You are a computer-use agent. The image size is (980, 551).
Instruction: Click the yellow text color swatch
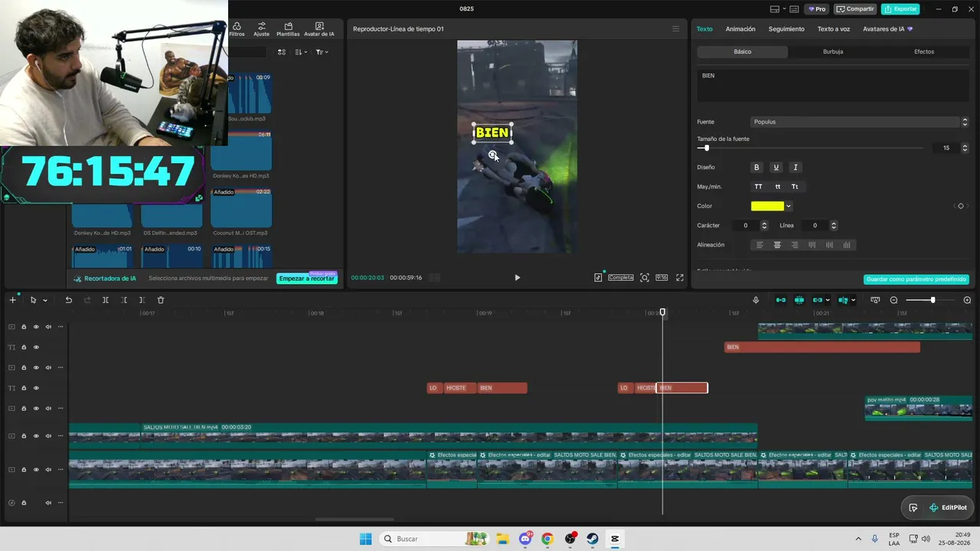[767, 206]
